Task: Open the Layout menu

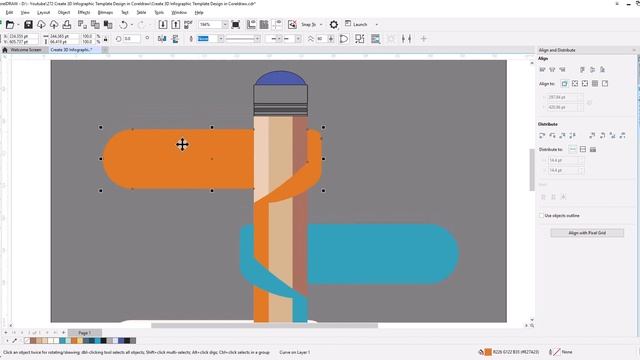Action: 43,13
